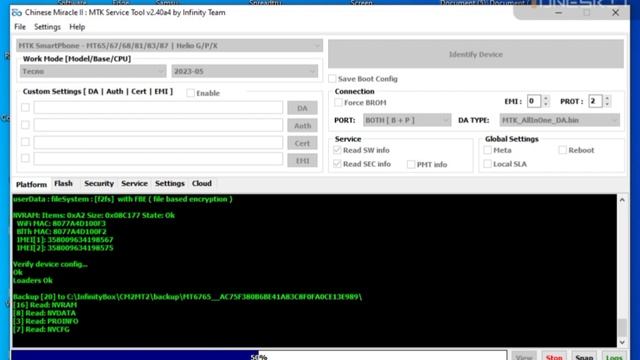Click the Snap button
640x360 pixels.
(584, 357)
